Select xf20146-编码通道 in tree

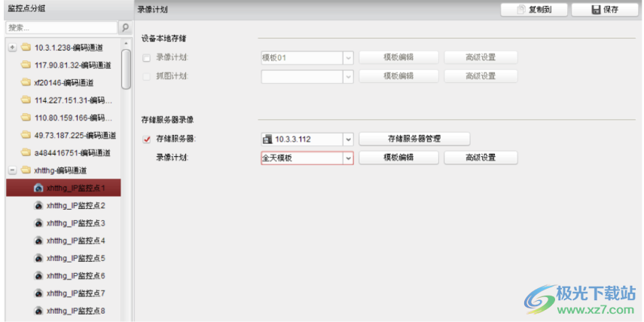pos(64,83)
